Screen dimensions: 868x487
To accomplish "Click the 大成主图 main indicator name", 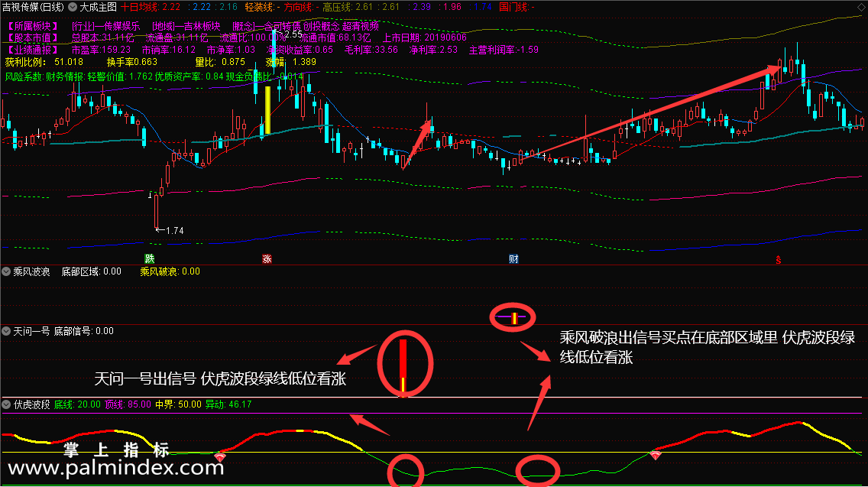I will pyautogui.click(x=98, y=7).
